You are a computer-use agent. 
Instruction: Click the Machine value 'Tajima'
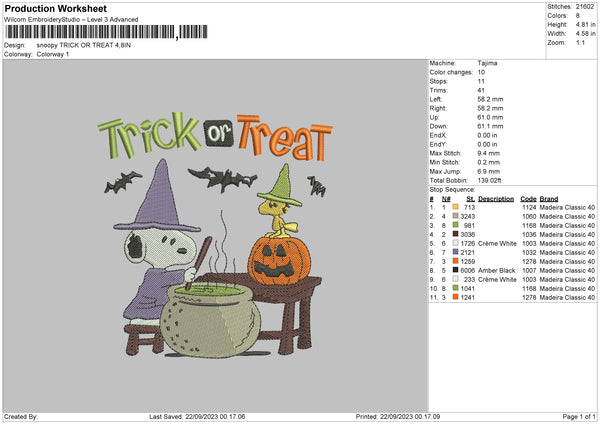pos(488,63)
